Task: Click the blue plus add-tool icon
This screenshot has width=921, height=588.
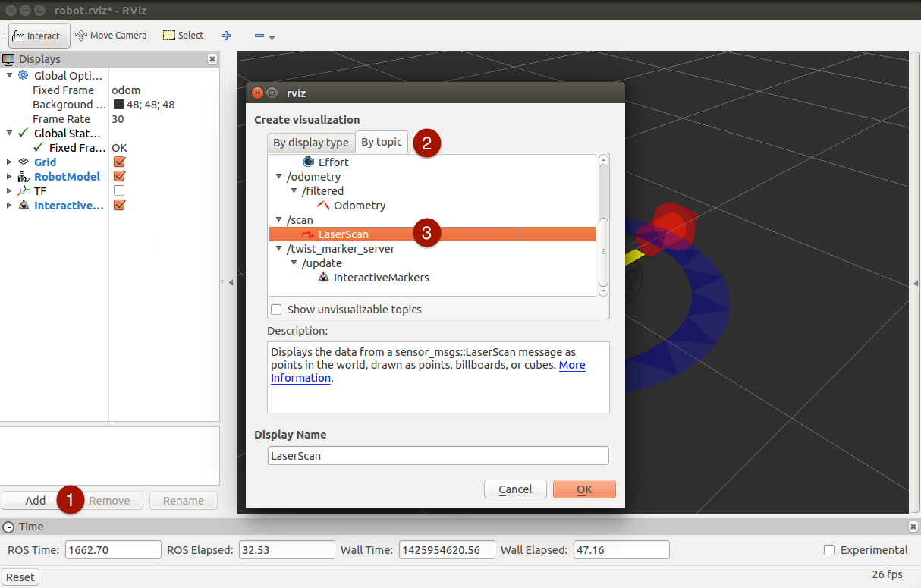Action: [226, 36]
